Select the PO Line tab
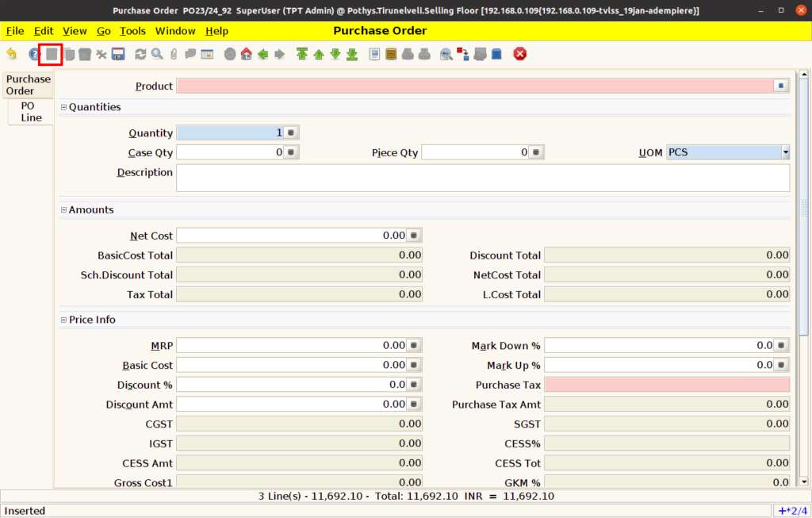Image resolution: width=812 pixels, height=518 pixels. coord(31,112)
